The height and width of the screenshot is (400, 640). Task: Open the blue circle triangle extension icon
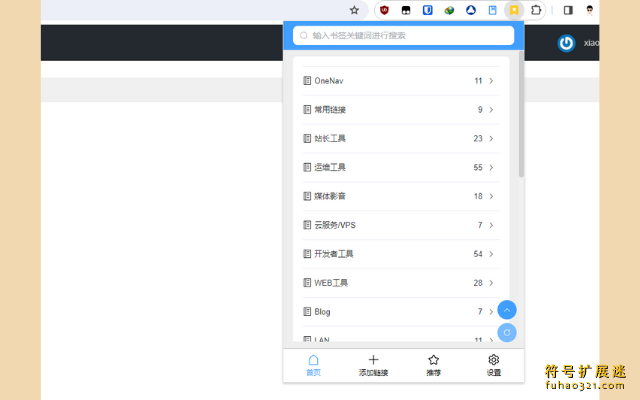point(471,10)
